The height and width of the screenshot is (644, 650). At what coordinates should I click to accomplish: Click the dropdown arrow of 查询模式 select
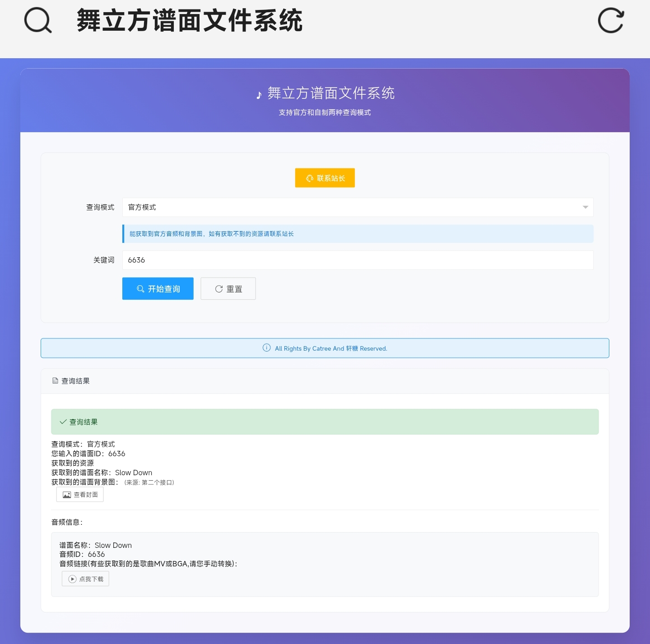(585, 207)
